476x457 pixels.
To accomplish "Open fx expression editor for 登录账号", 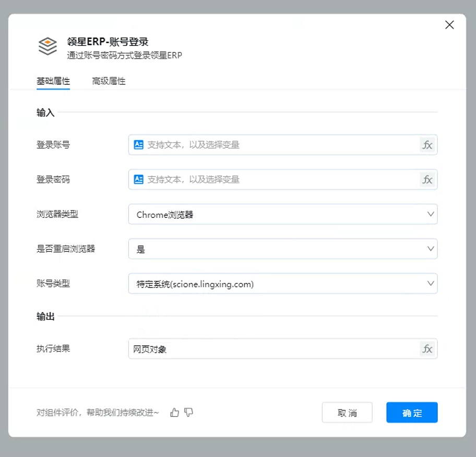I will coord(427,145).
